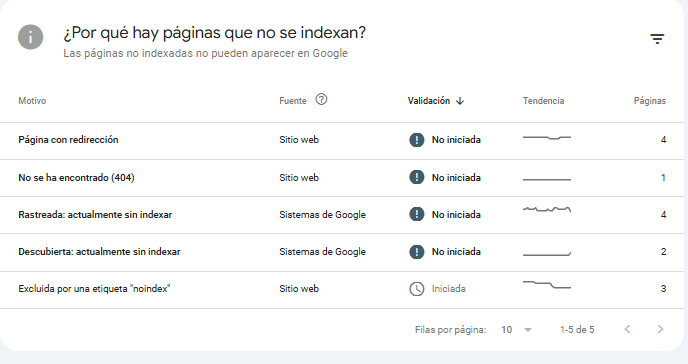Click trend sparkline for noindex row
This screenshot has width=688, height=364.
pyautogui.click(x=547, y=285)
